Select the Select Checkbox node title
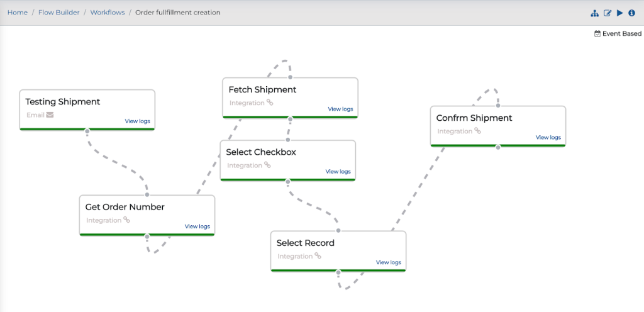 pyautogui.click(x=261, y=152)
